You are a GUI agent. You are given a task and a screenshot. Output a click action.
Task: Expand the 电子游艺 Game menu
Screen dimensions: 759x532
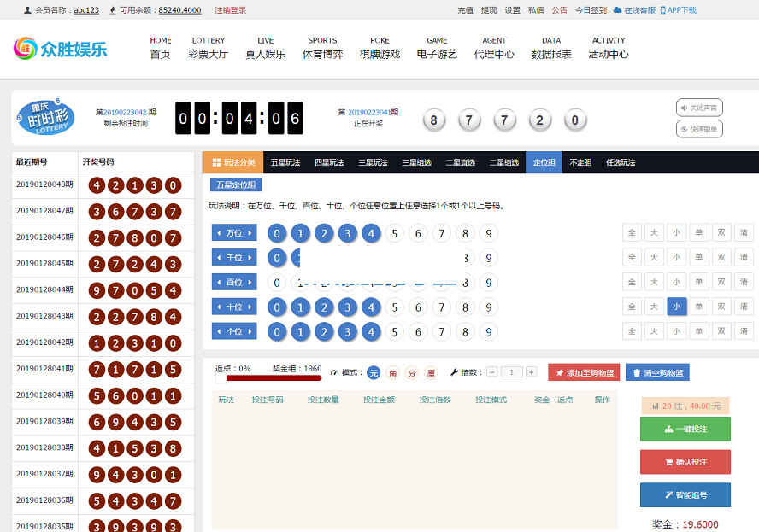tap(437, 48)
